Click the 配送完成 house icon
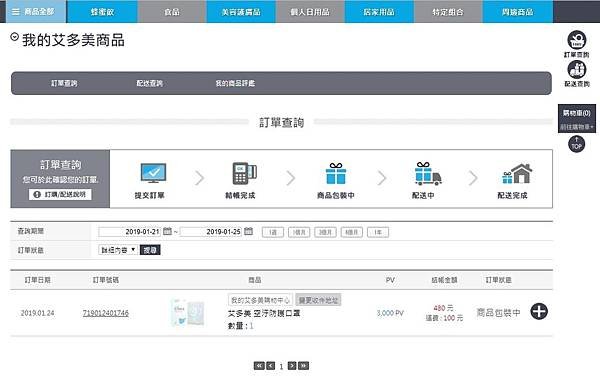Viewport: 600px width, 383px height. point(517,174)
